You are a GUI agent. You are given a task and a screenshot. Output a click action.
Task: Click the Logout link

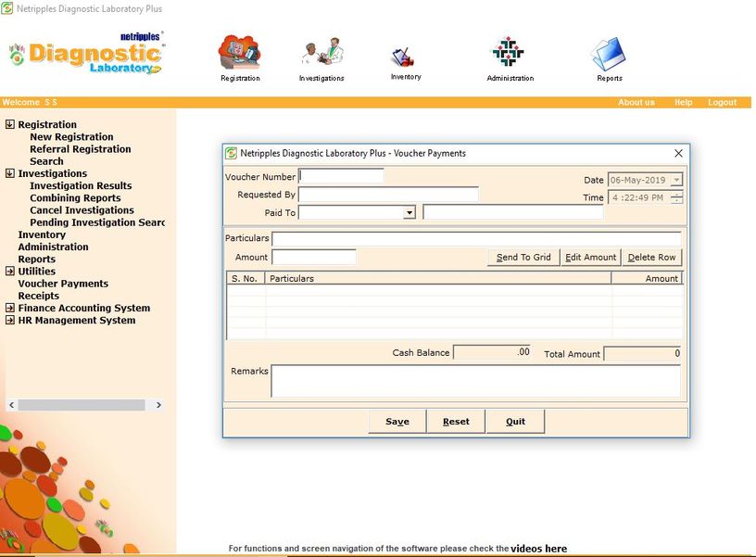coord(722,102)
